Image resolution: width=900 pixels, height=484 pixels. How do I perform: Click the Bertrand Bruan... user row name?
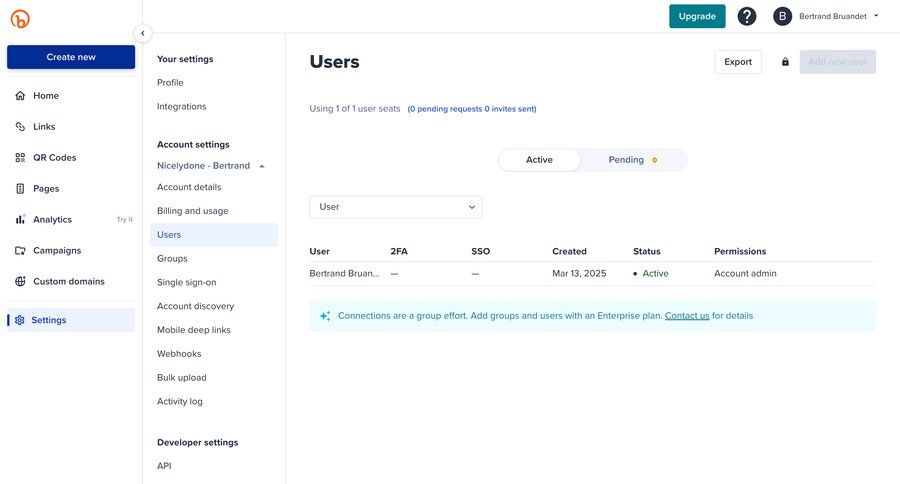click(x=344, y=273)
